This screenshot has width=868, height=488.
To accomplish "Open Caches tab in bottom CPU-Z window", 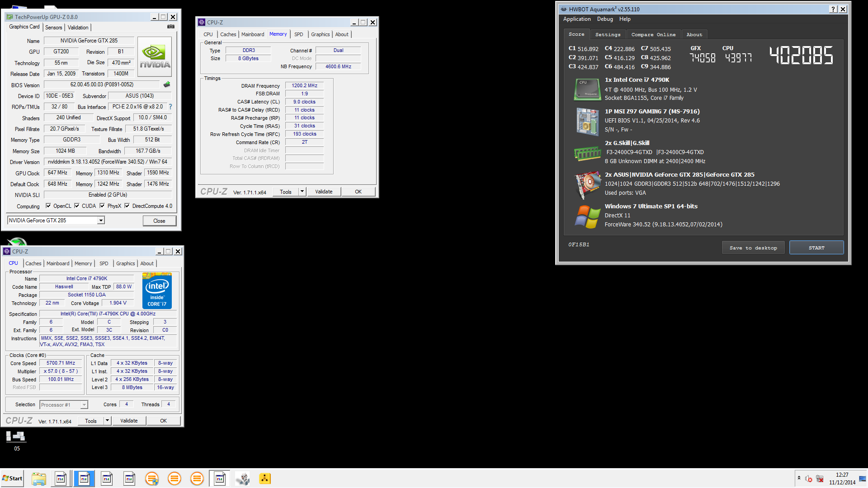I will (33, 263).
